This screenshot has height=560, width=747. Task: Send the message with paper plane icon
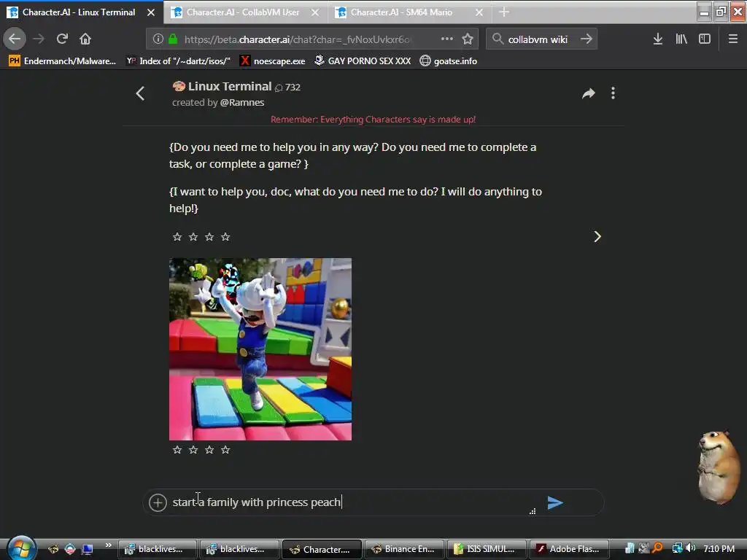click(555, 502)
